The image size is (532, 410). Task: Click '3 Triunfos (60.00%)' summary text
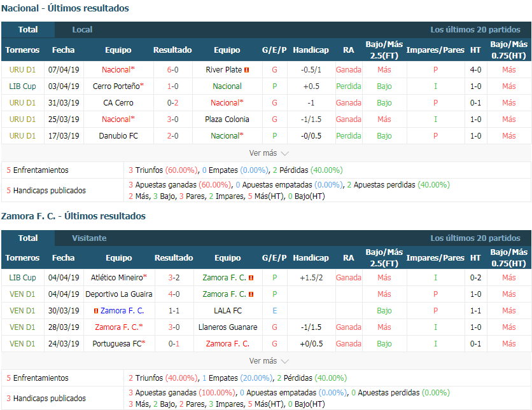pyautogui.click(x=163, y=170)
